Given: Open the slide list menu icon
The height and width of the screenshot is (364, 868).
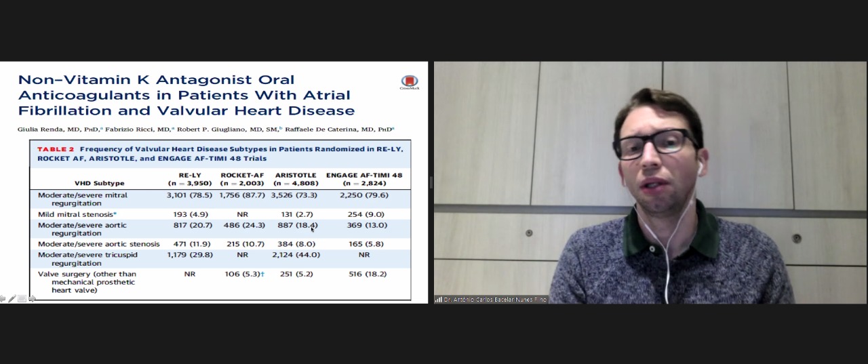Looking at the screenshot, I should click(22, 298).
